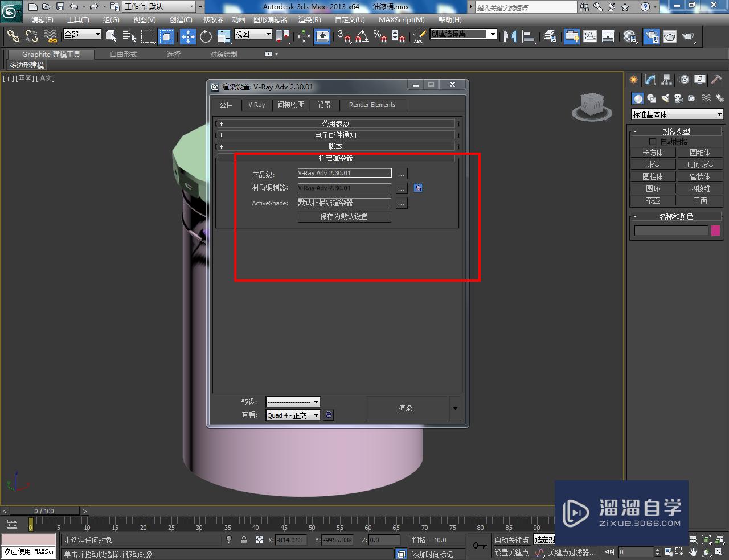Open the 视图 reference coordinate dropdown

coord(253,34)
